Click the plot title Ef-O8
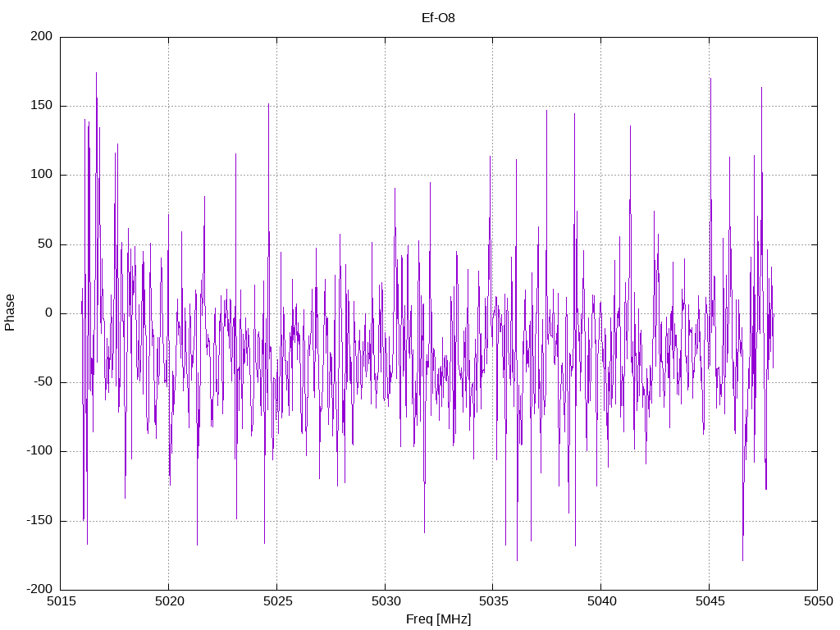This screenshot has height=630, width=840. point(438,18)
